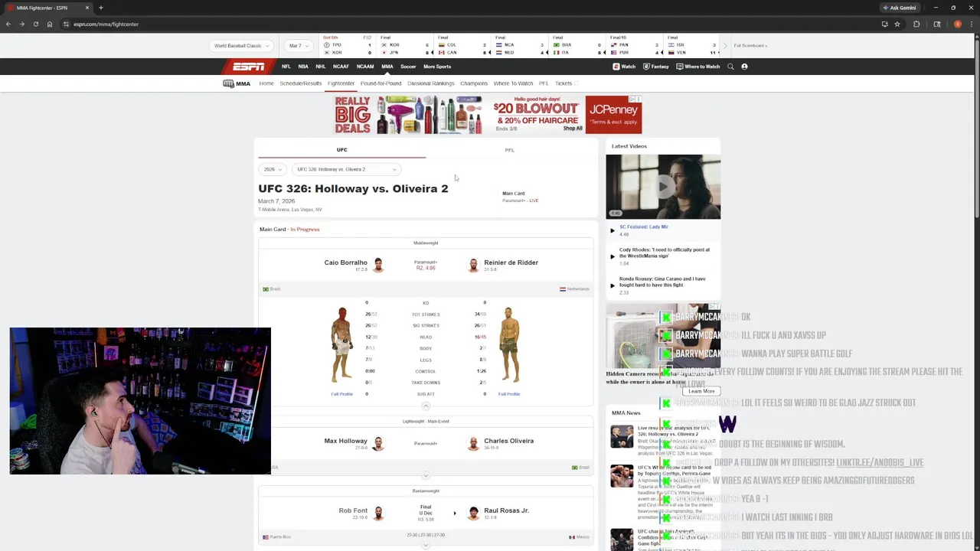The width and height of the screenshot is (980, 551).
Task: Close the MMA Fightcenter browser tab
Action: tap(87, 8)
